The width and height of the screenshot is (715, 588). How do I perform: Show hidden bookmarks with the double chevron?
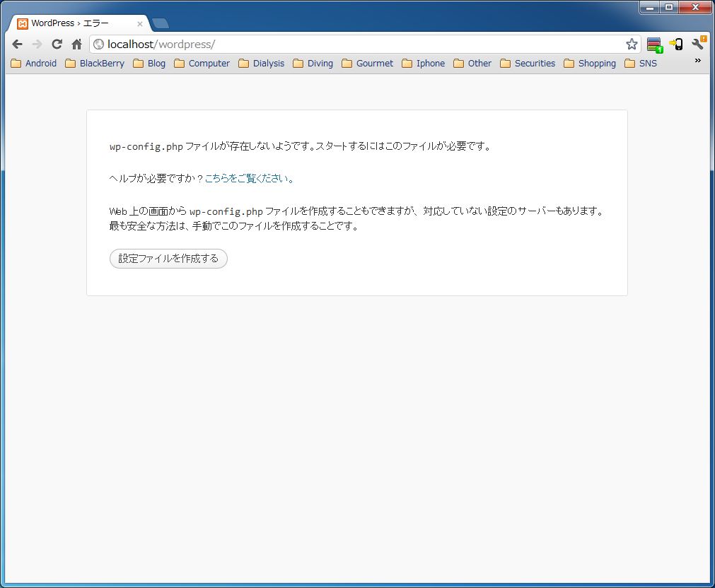(x=697, y=61)
